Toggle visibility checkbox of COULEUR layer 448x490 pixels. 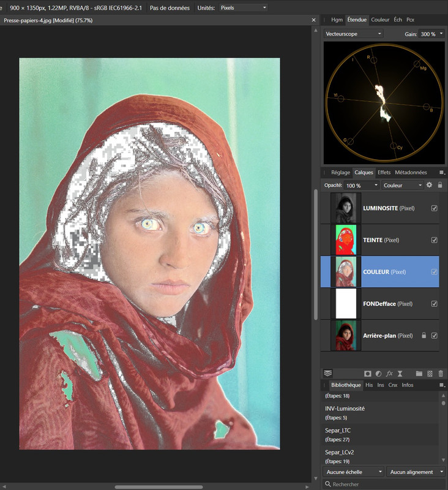point(435,272)
